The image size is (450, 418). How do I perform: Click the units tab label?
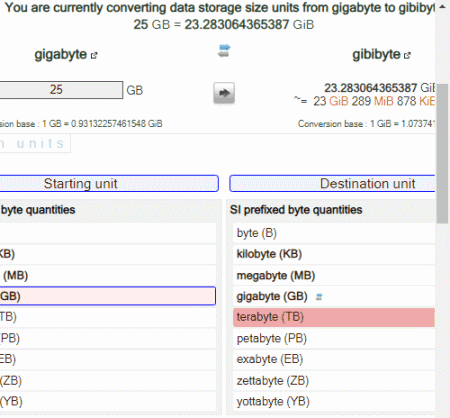(35, 143)
